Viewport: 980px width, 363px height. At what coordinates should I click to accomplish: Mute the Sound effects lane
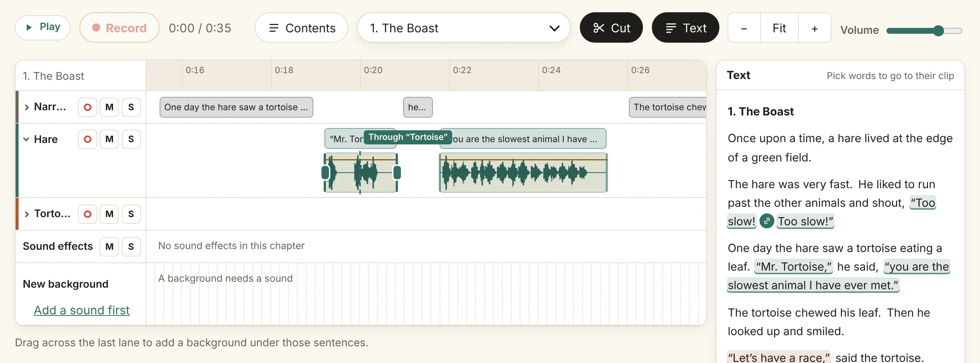[109, 247]
